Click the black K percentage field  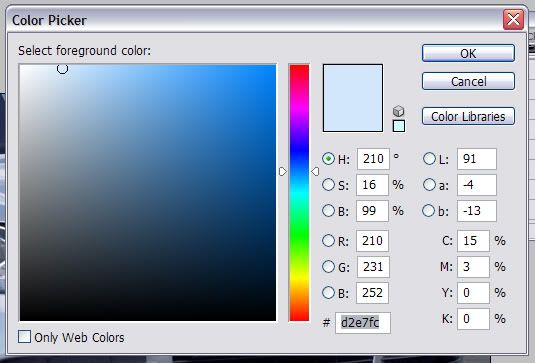tap(473, 319)
